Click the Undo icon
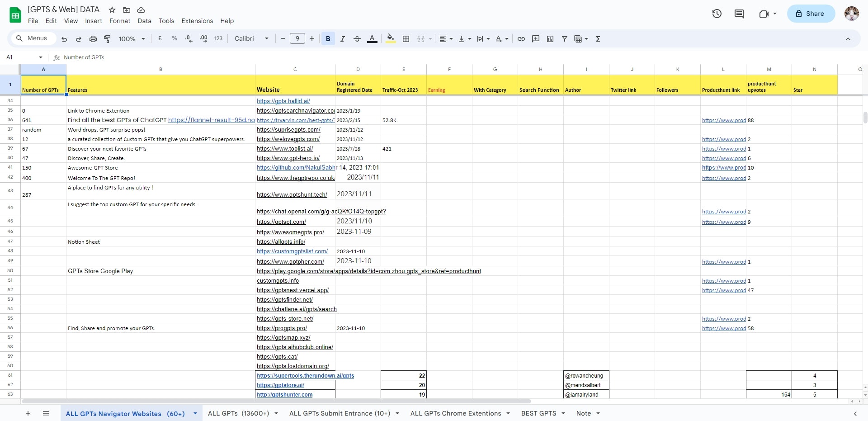 click(x=64, y=39)
